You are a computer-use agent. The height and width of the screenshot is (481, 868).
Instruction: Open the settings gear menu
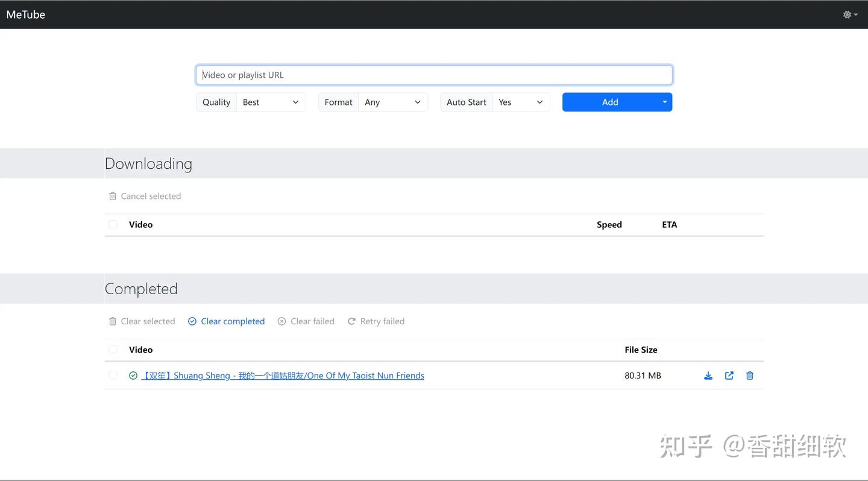tap(850, 14)
